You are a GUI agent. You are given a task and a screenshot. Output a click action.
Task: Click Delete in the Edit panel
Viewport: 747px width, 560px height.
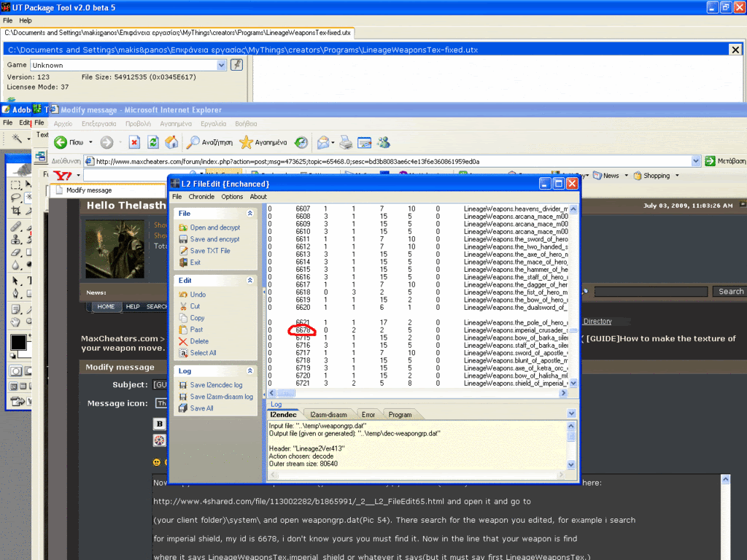[x=199, y=341]
